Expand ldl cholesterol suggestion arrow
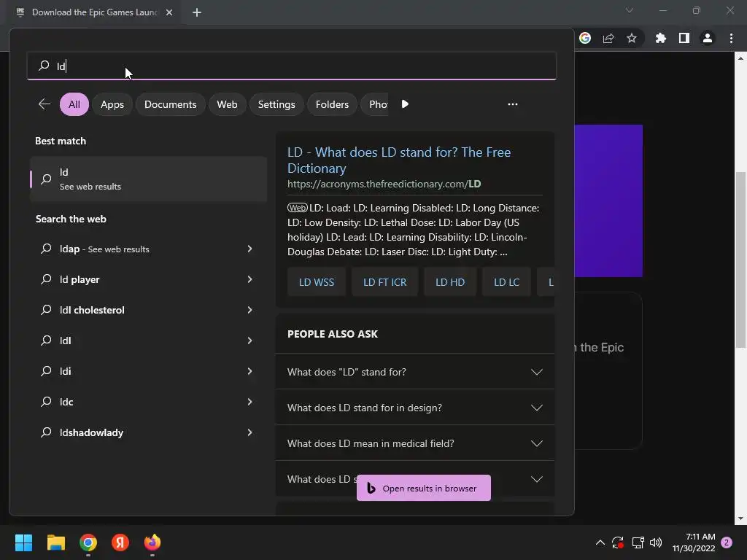The width and height of the screenshot is (747, 560). click(249, 310)
